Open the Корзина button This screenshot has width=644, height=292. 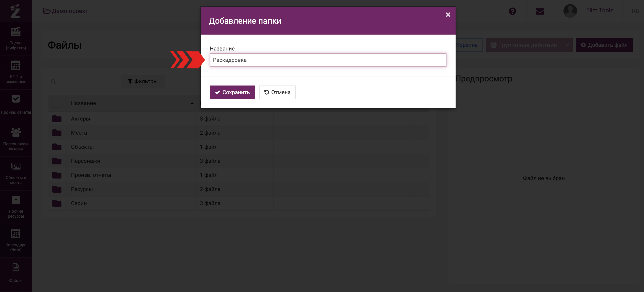pos(467,45)
